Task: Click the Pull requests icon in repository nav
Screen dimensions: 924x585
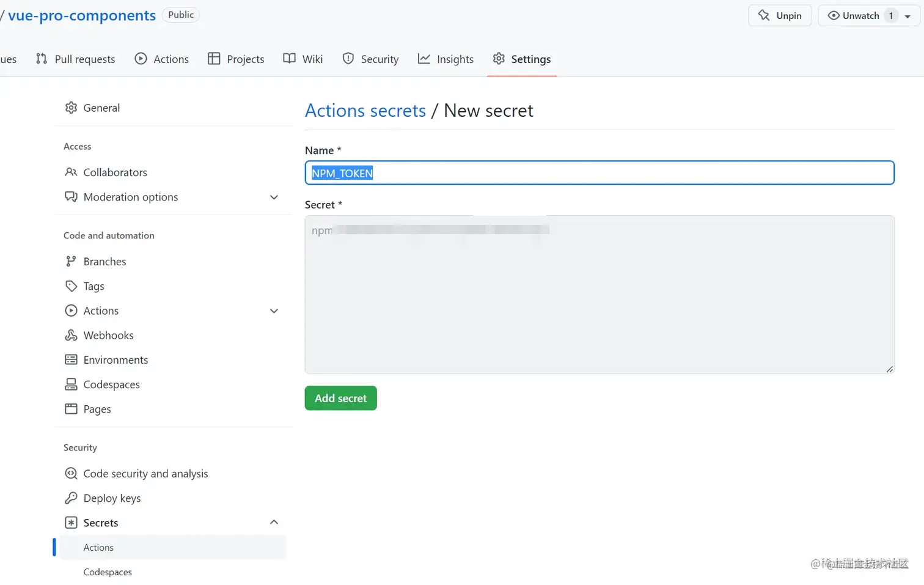Action: tap(42, 59)
